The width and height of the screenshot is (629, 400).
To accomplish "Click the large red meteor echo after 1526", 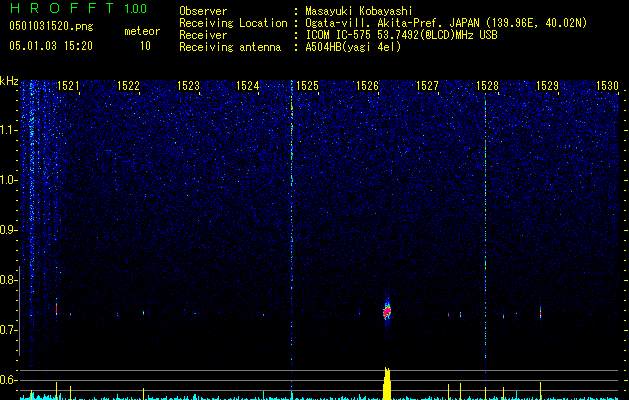I will tap(387, 311).
